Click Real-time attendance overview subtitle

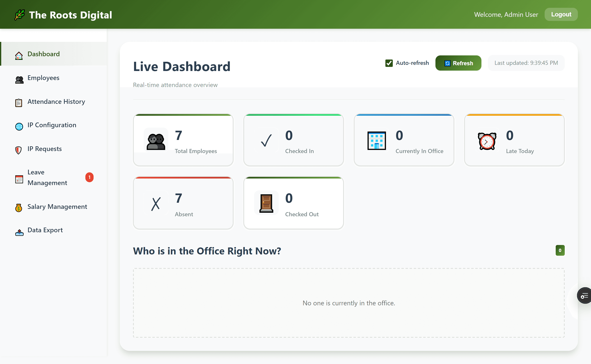coord(175,85)
